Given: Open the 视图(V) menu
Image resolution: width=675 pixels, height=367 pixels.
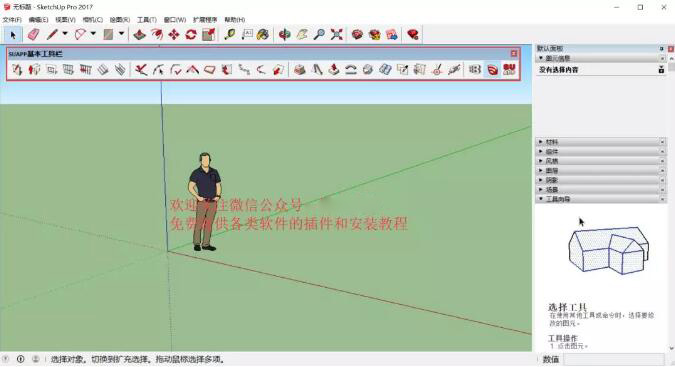Looking at the screenshot, I should [65, 20].
